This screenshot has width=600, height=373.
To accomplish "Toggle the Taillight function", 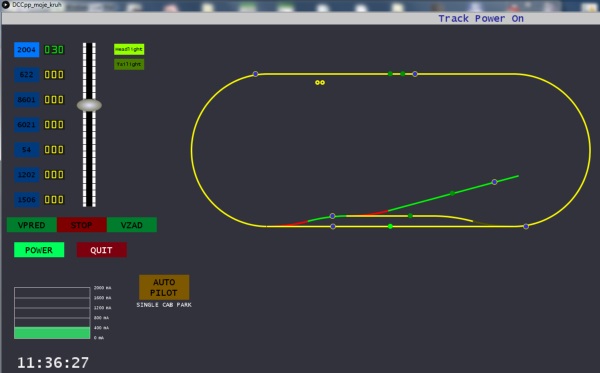I will click(129, 64).
